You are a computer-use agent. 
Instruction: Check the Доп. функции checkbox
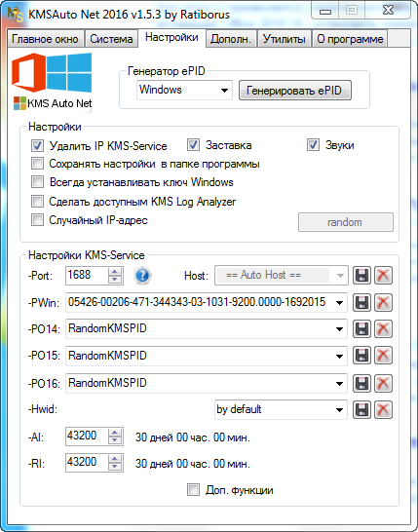(193, 490)
